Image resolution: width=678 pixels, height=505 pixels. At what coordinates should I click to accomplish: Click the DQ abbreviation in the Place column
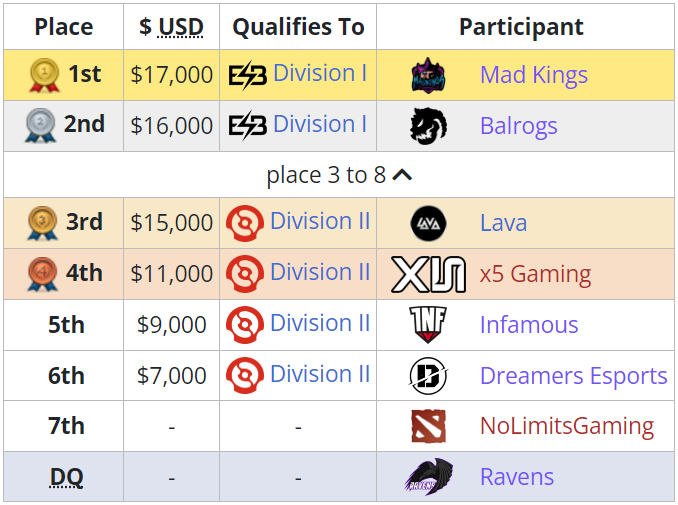click(66, 478)
